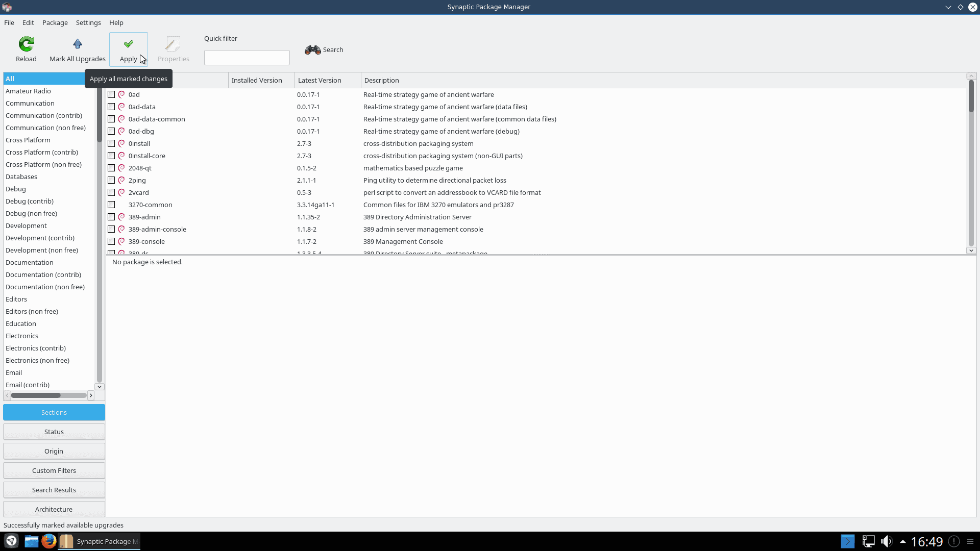Mark the checkbox for 0ad-dbg

[x=111, y=131]
